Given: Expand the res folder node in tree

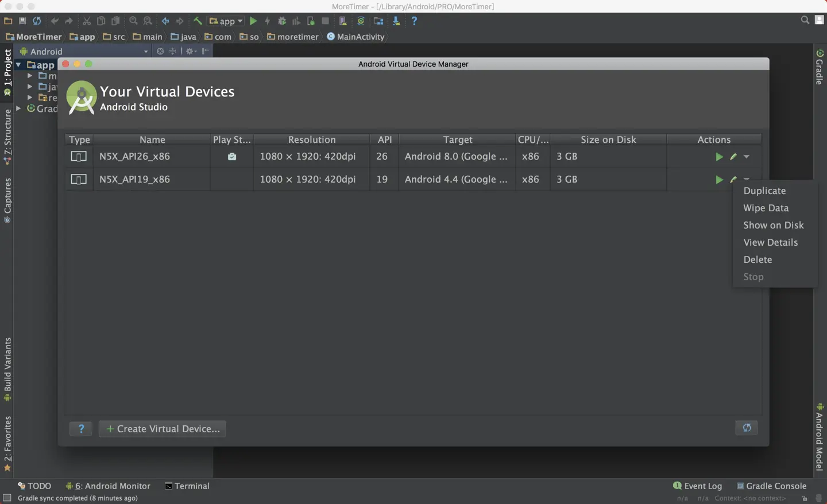Looking at the screenshot, I should pos(30,98).
